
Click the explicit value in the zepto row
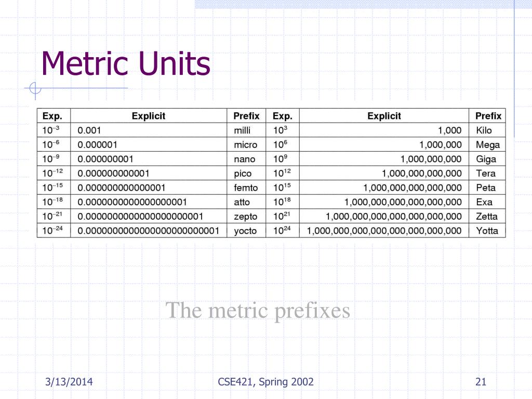tap(140, 216)
